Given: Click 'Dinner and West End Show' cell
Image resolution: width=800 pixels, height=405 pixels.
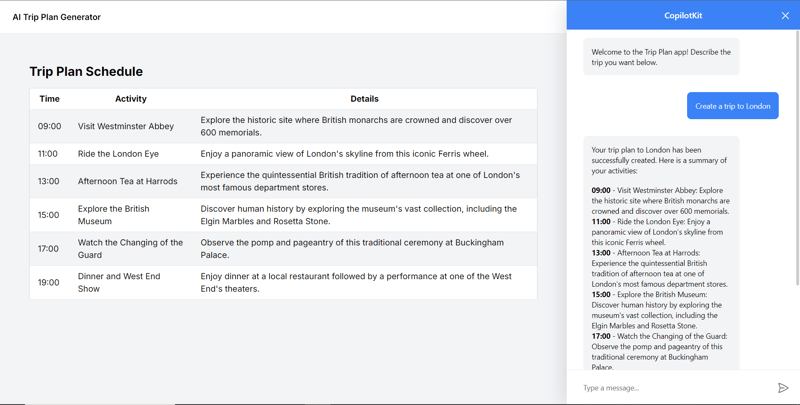Looking at the screenshot, I should pyautogui.click(x=119, y=282).
